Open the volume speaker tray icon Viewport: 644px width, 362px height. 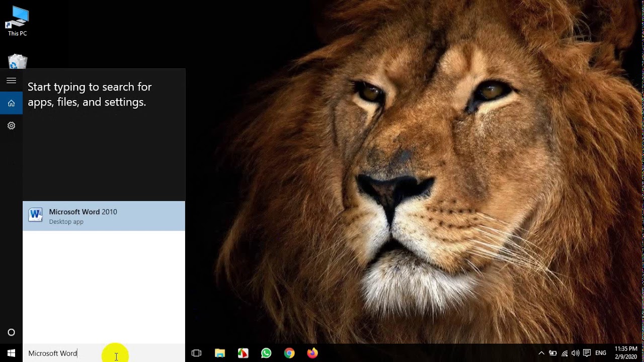coord(576,353)
